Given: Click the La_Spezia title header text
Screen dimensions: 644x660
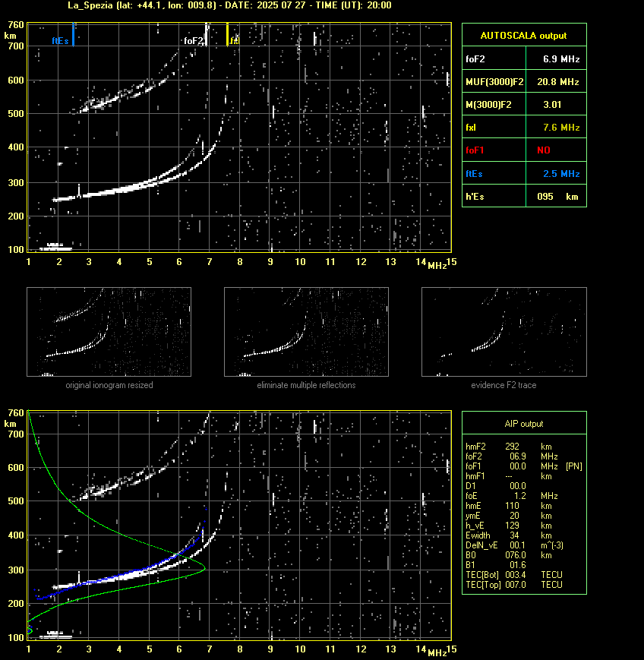Looking at the screenshot, I should tap(229, 5).
